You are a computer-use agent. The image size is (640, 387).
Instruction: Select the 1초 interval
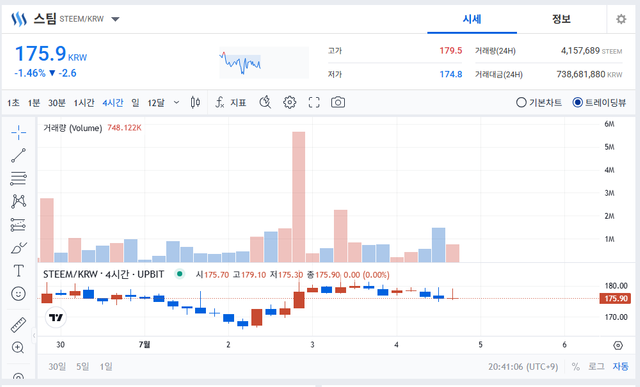pyautogui.click(x=13, y=103)
